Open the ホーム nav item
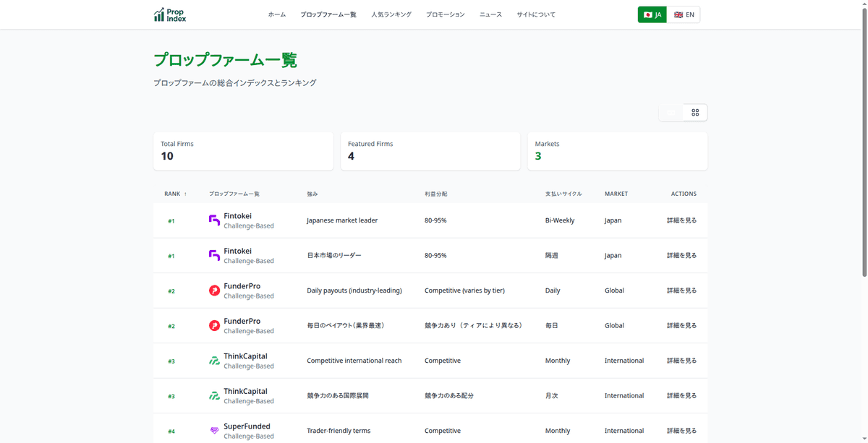868x443 pixels. pos(277,14)
